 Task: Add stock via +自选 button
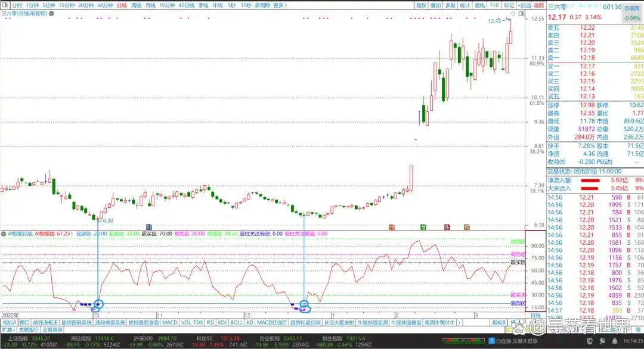pyautogui.click(x=523, y=5)
